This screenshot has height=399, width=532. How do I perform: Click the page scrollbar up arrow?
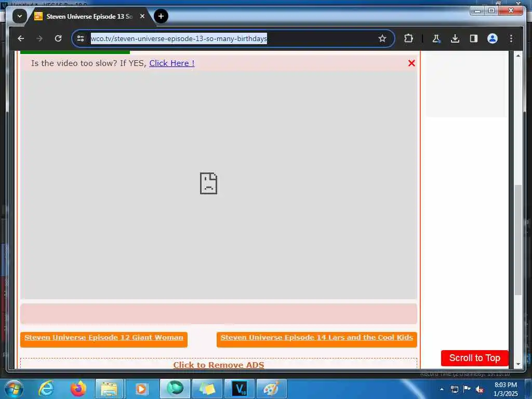(x=518, y=55)
